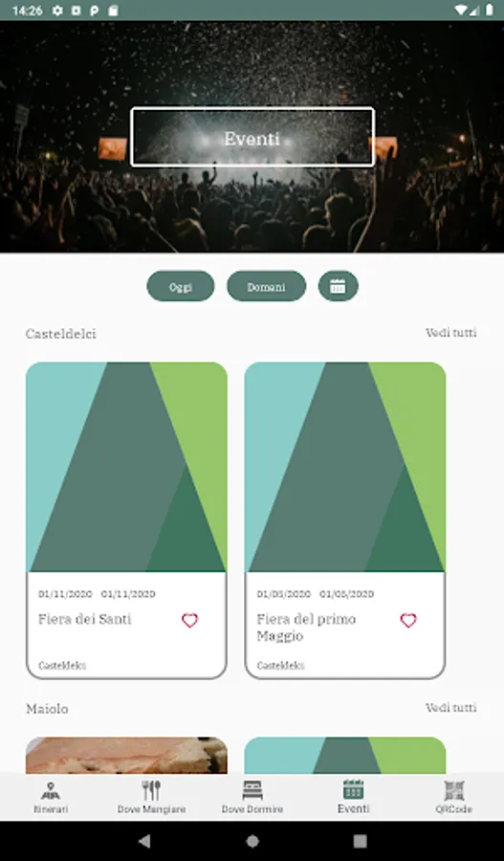Favorite the Fiera del primo Maggio heart
504x861 pixels.
coord(408,621)
